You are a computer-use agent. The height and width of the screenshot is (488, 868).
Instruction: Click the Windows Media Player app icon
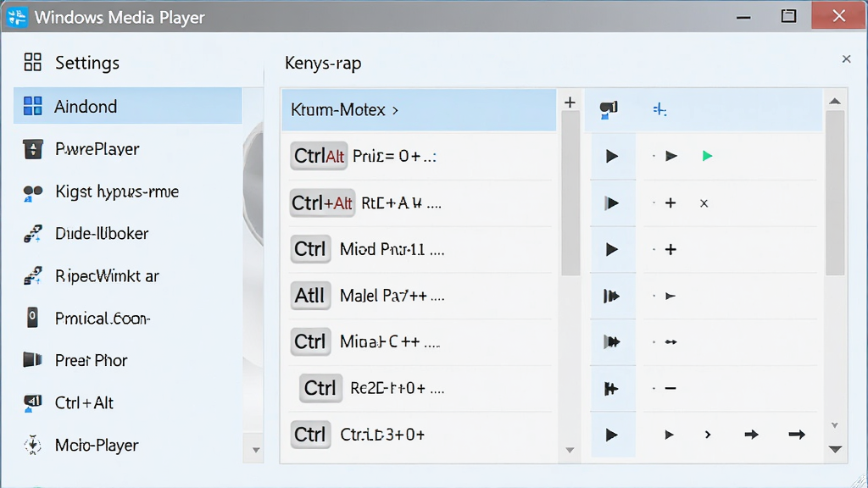click(17, 17)
